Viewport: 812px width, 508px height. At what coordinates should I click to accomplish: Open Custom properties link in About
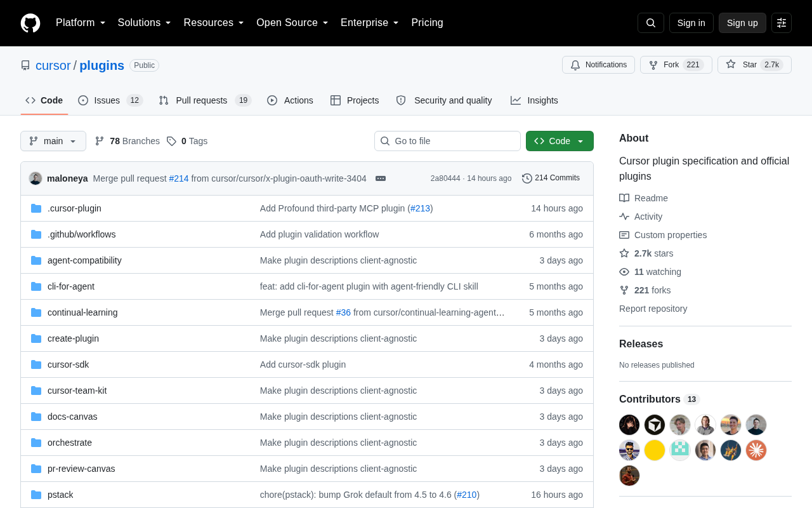[663, 235]
